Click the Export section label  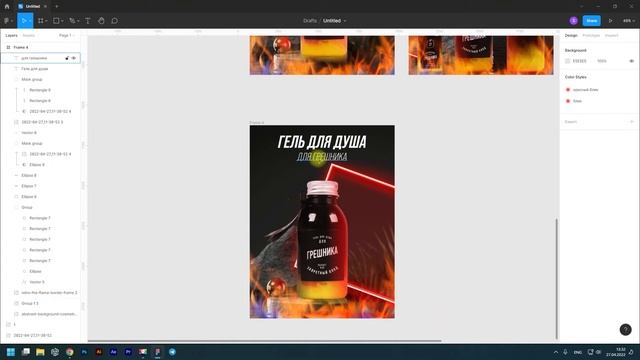click(571, 122)
